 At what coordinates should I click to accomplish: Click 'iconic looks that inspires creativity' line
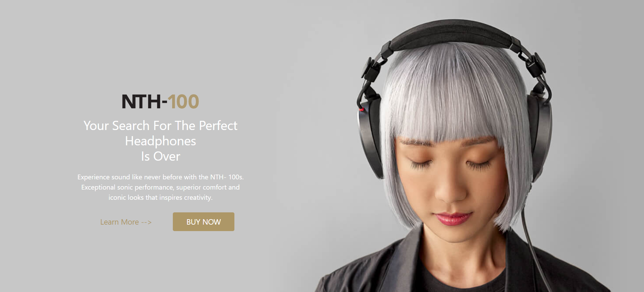[161, 197]
